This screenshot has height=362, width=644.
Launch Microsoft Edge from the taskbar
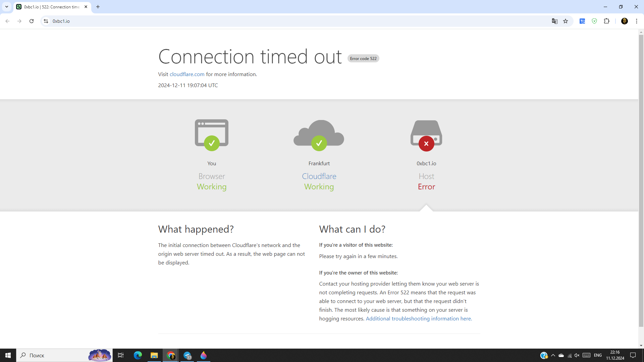click(x=138, y=355)
